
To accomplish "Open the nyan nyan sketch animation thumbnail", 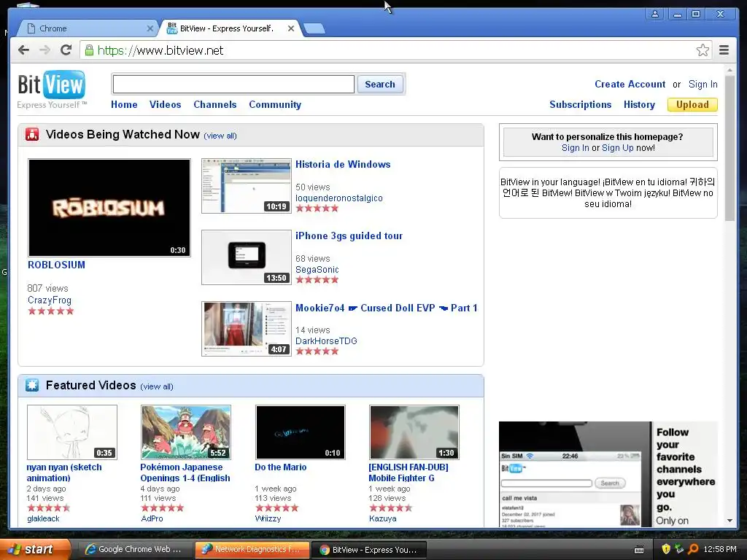I will pos(72,432).
